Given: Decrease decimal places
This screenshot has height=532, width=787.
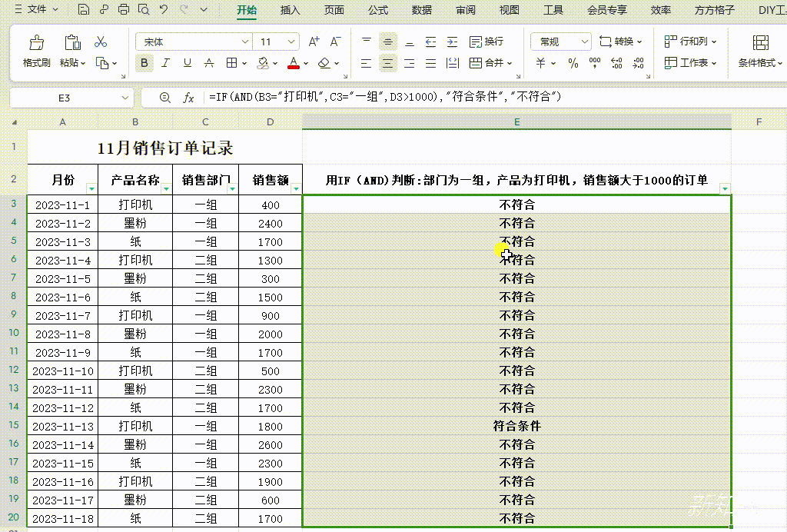Looking at the screenshot, I should (x=638, y=63).
